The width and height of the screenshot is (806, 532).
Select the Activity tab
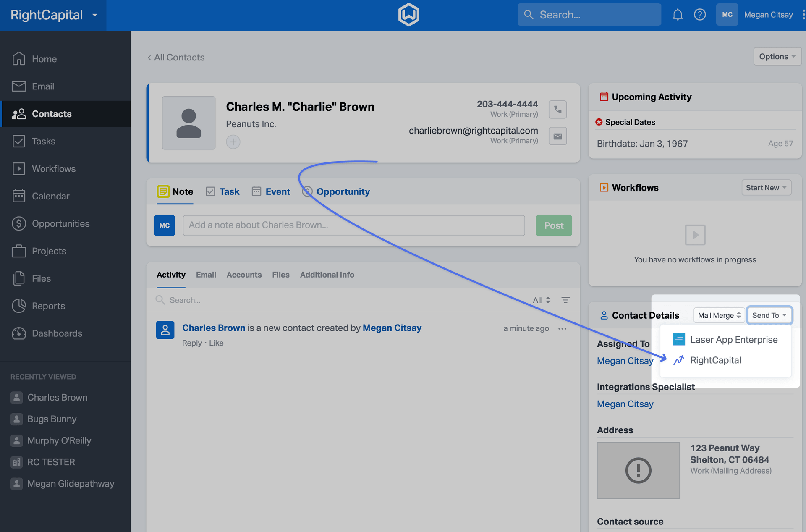(171, 275)
